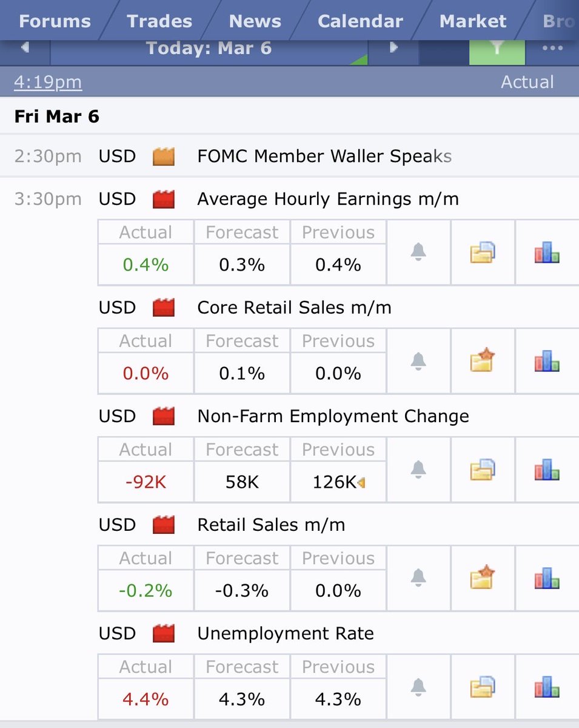
Task: Open detail folder for Non-Farm Employment Change
Action: click(x=483, y=470)
